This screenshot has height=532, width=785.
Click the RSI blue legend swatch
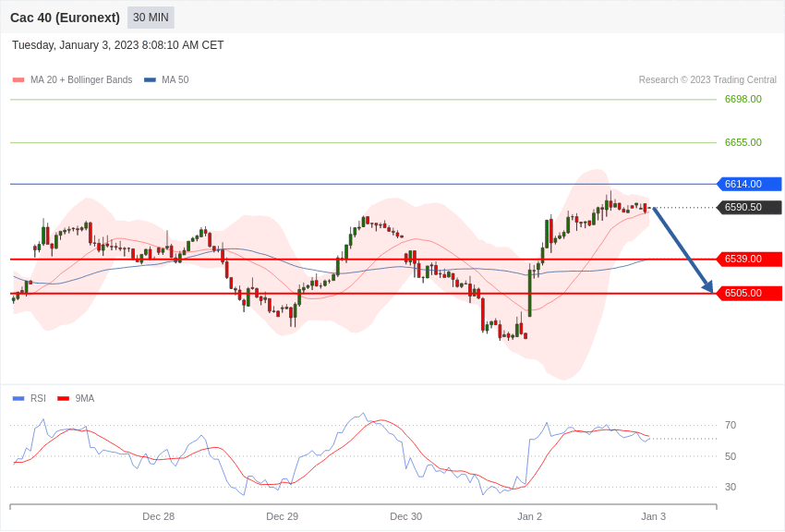pos(18,398)
